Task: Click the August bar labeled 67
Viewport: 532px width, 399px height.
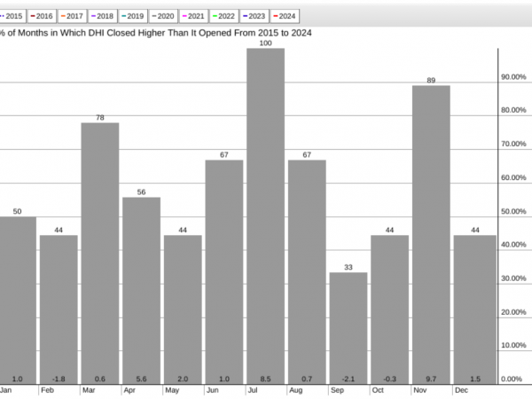Action: [307, 272]
